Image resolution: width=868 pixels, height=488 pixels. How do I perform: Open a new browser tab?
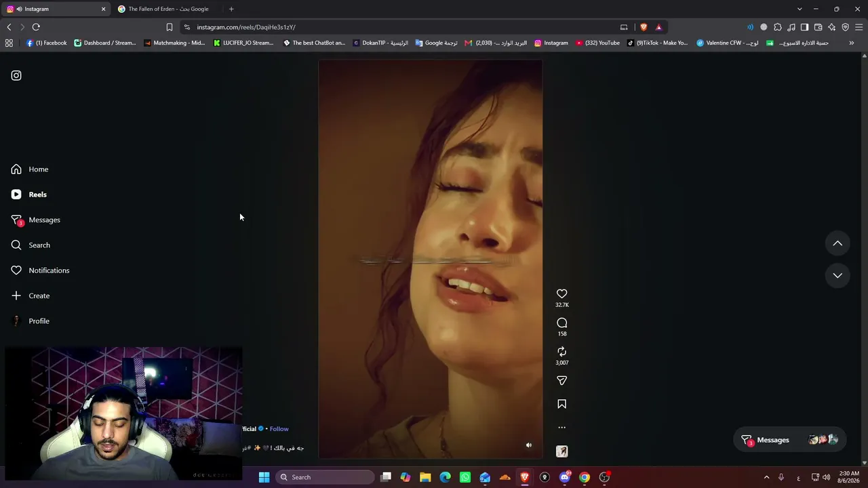click(x=231, y=9)
